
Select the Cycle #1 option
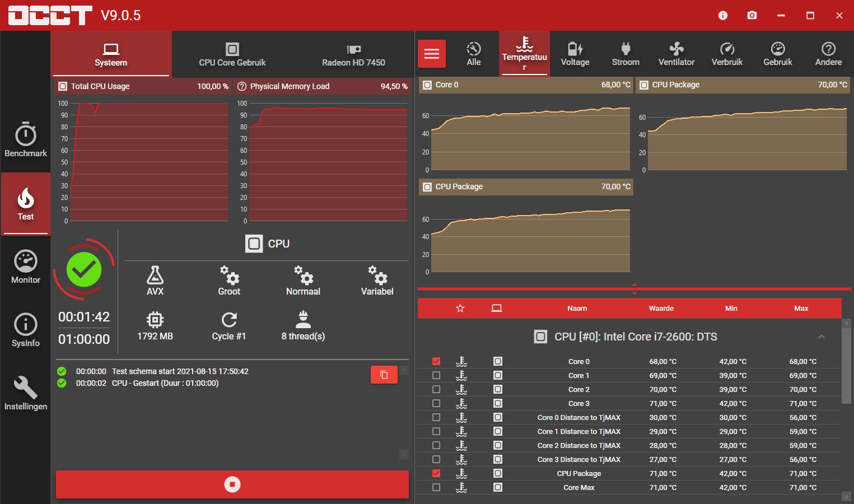[229, 325]
